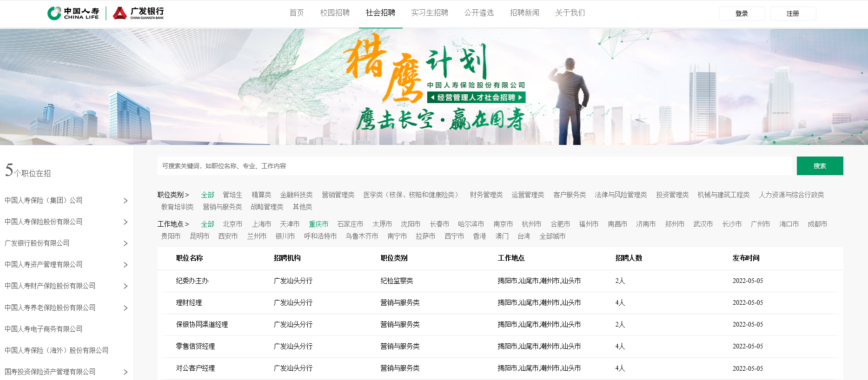This screenshot has width=868, height=380.
Task: Select 全部 in 工作地点 filter
Action: pos(207,224)
